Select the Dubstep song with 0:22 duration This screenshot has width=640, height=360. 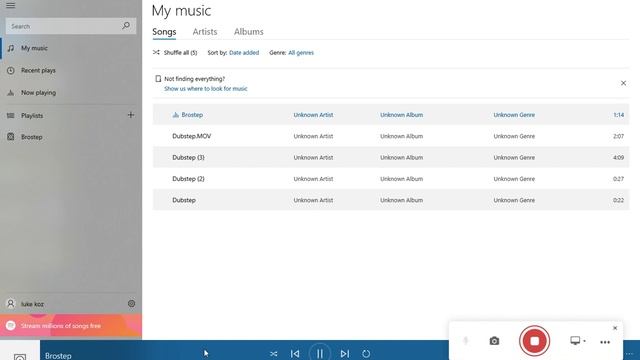pyautogui.click(x=391, y=200)
